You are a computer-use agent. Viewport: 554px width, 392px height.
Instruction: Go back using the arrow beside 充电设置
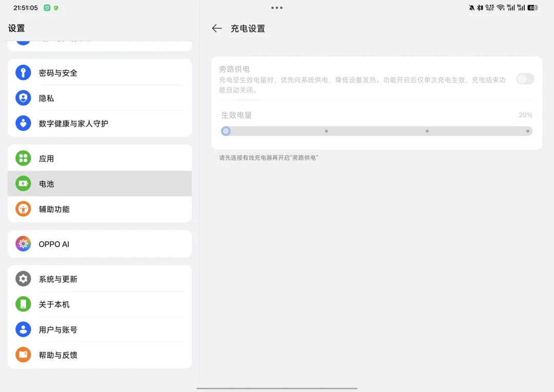pos(217,28)
